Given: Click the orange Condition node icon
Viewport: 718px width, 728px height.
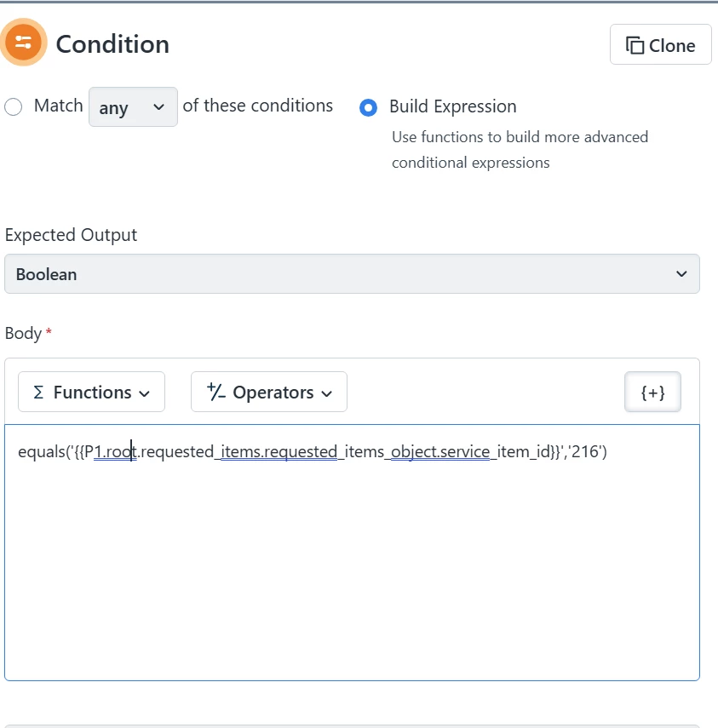Looking at the screenshot, I should click(x=23, y=43).
